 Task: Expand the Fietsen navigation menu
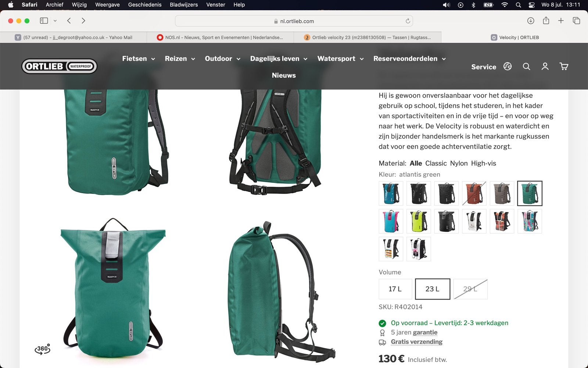[x=139, y=59]
